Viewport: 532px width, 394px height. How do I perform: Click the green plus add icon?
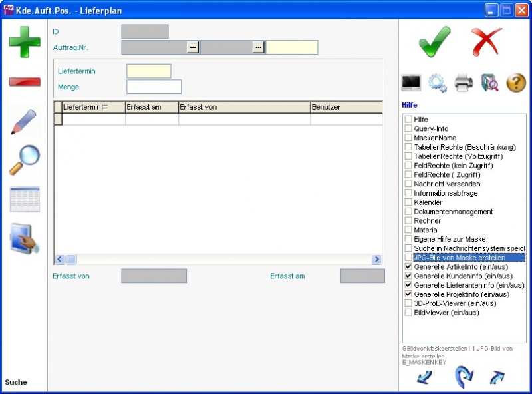[x=25, y=41]
